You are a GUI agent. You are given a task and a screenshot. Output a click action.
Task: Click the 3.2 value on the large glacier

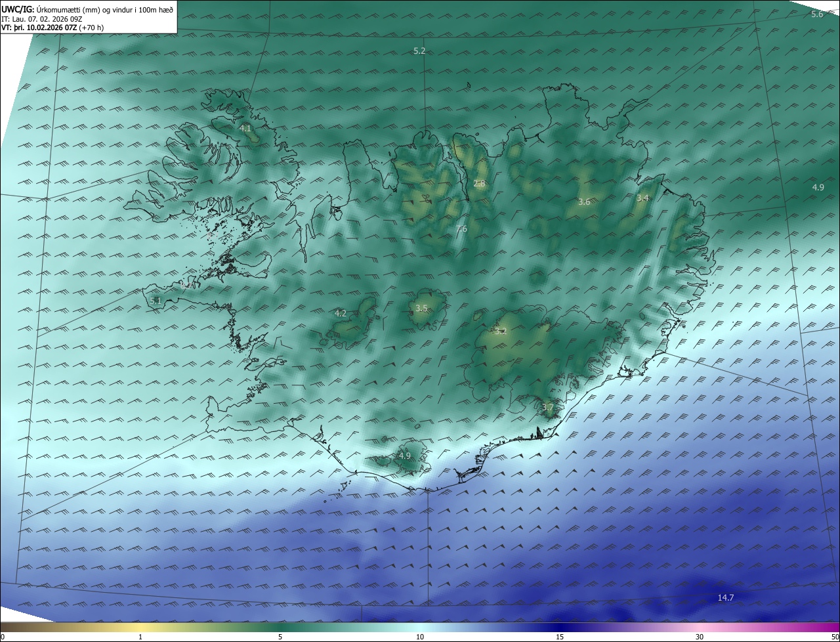tap(501, 332)
